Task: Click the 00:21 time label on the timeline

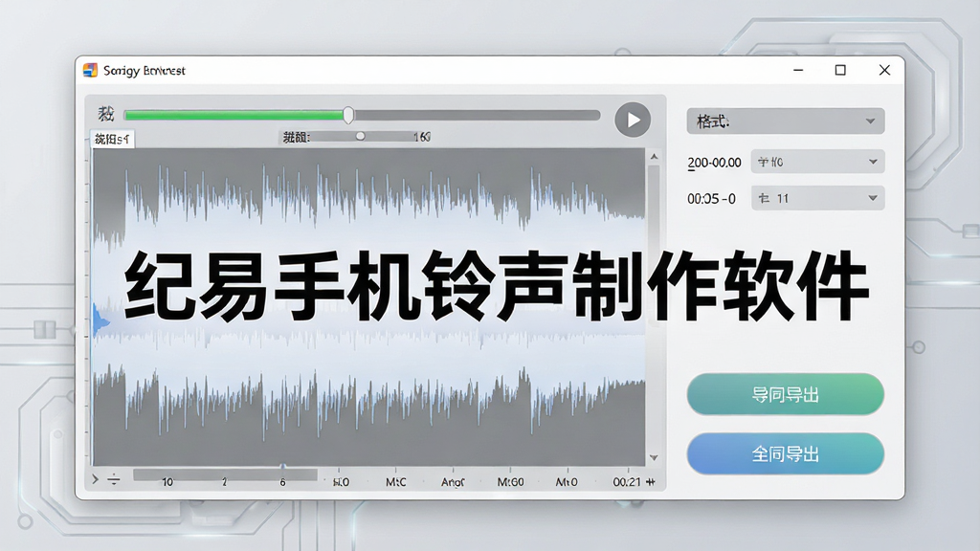Action: click(626, 482)
